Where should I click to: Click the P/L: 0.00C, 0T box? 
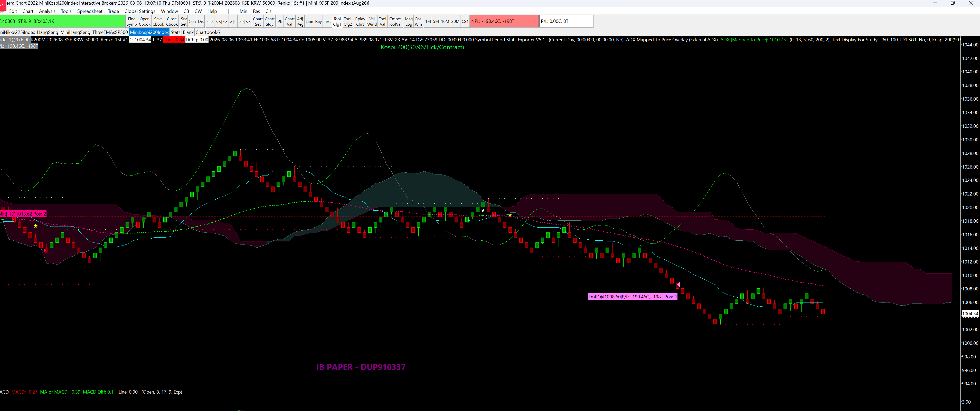[566, 21]
